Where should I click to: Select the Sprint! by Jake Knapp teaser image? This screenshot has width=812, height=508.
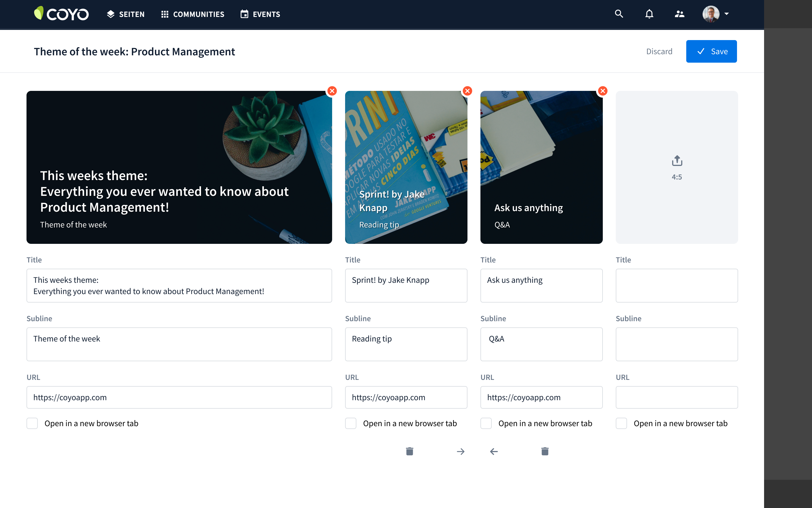(406, 167)
